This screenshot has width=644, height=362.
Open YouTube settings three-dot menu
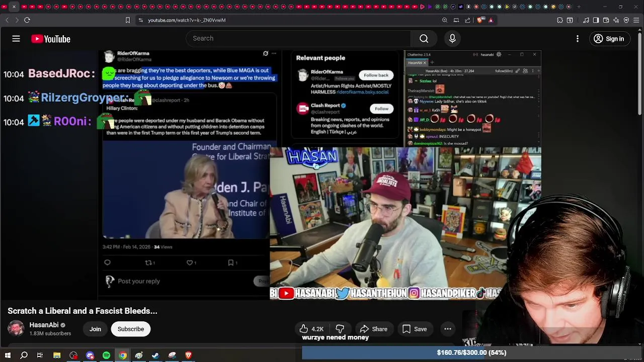click(x=578, y=39)
